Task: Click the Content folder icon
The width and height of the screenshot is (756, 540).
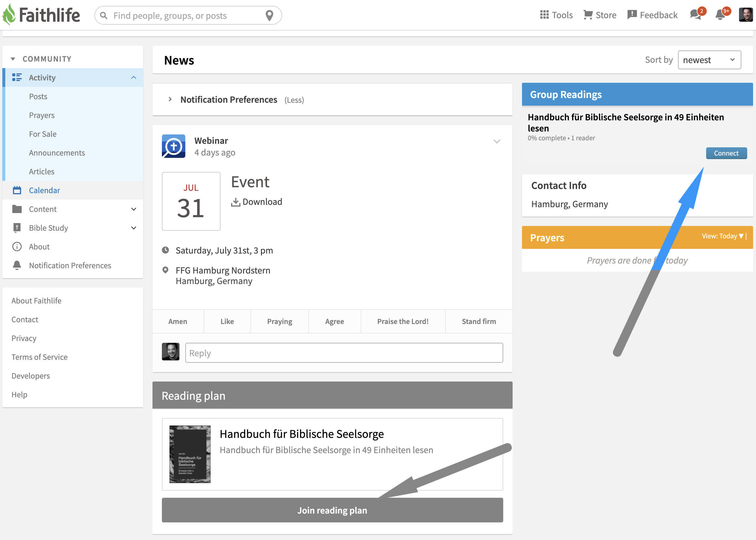Action: tap(17, 209)
